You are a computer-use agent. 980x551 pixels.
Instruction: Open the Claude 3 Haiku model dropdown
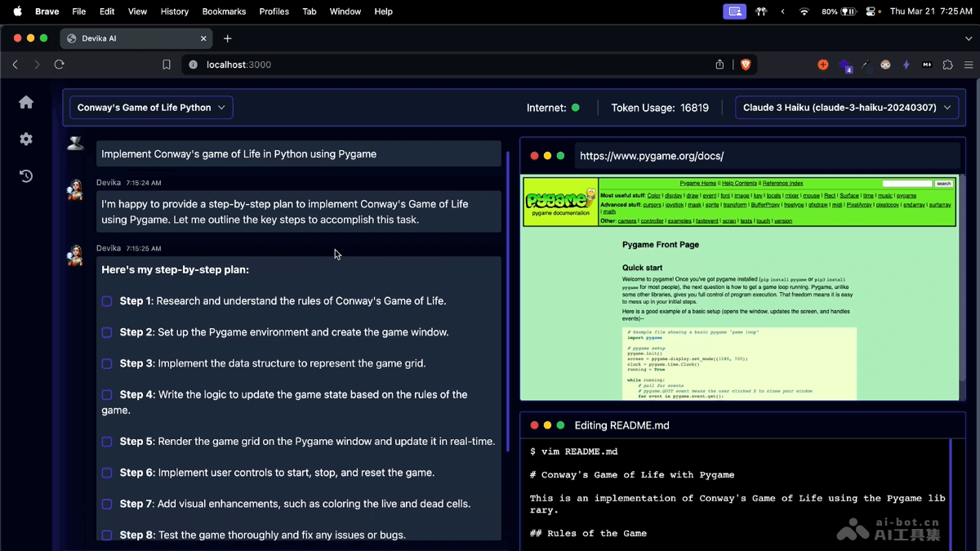(x=847, y=108)
